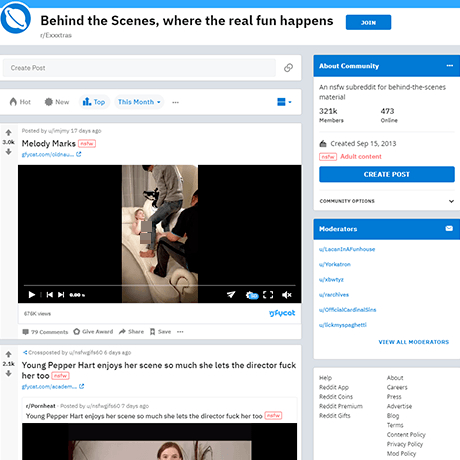Sort posts by Hot

pos(20,102)
